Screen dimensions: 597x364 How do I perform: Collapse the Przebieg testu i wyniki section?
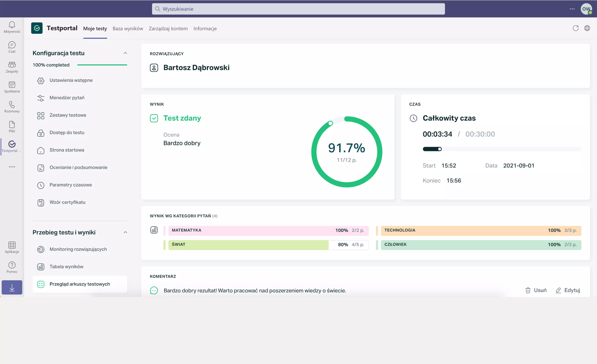[x=125, y=232]
